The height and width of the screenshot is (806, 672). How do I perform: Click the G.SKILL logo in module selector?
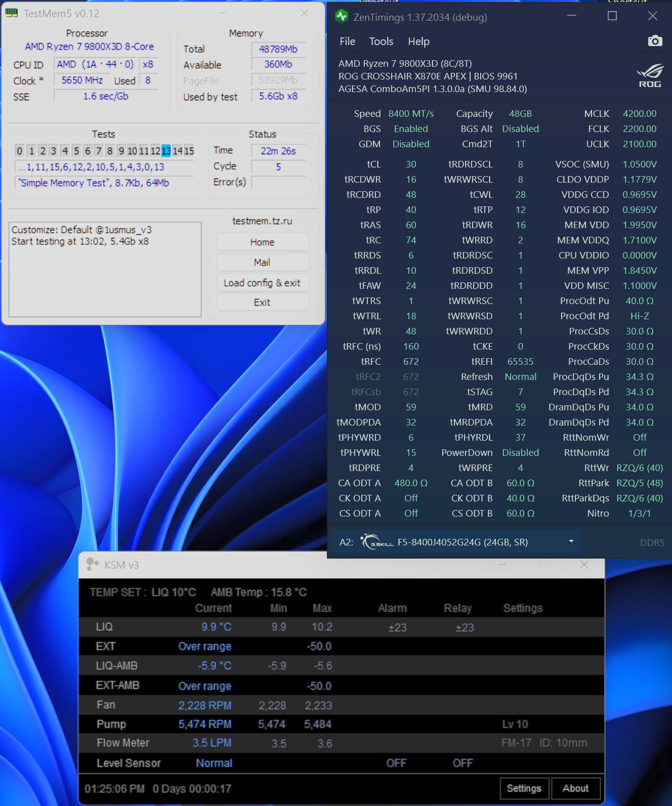pos(376,542)
